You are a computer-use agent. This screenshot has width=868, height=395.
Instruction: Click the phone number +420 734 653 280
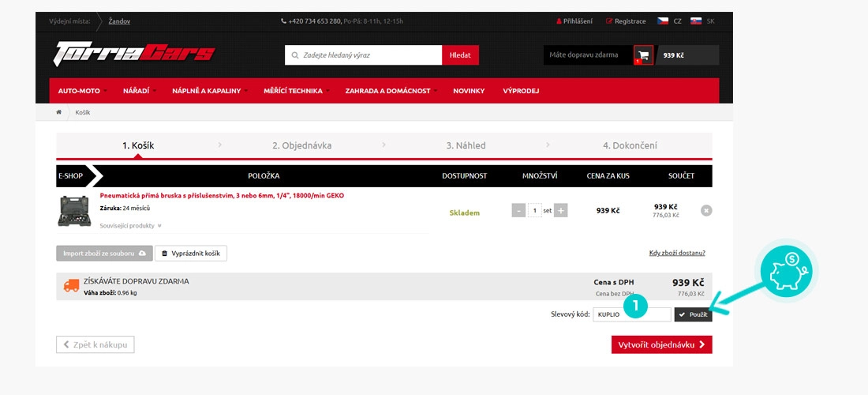click(x=314, y=21)
